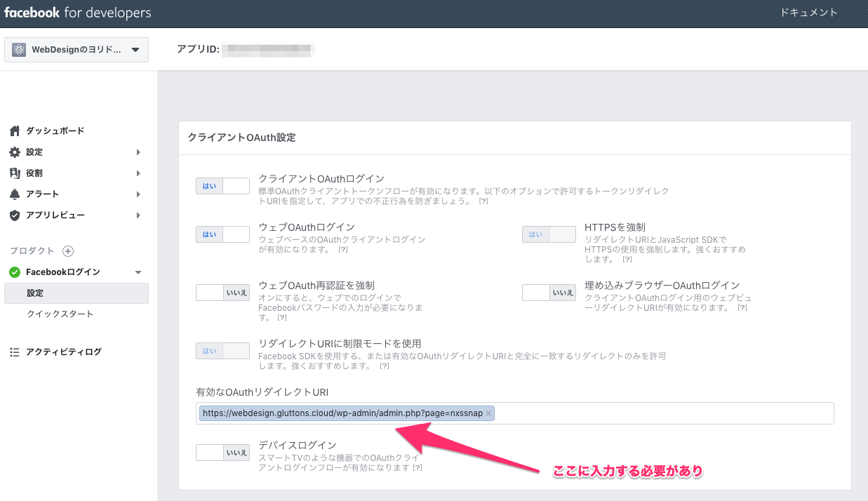Viewport: 868px width, 501px height.
Task: Open the [?] help for デバイスログイン
Action: point(417,468)
